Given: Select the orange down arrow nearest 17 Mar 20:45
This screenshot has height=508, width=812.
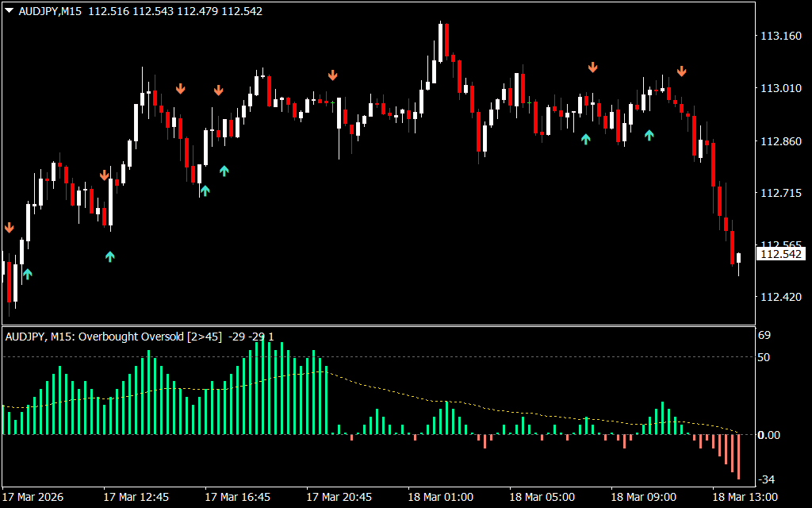Looking at the screenshot, I should coord(333,75).
